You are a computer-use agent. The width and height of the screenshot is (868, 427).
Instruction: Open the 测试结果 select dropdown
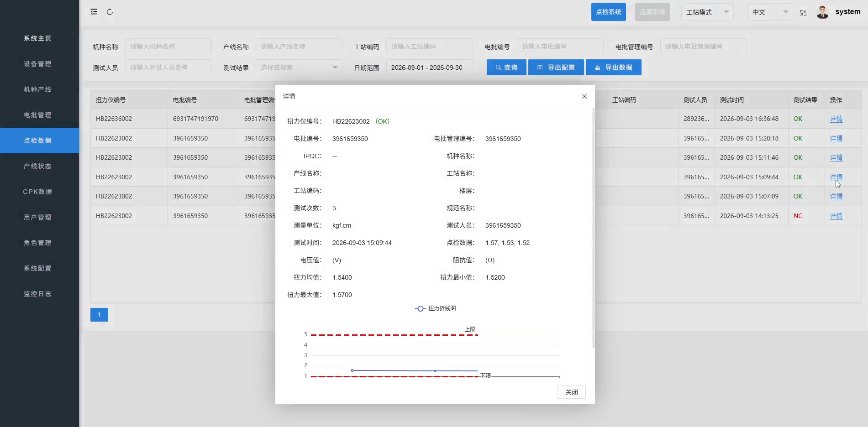point(299,68)
